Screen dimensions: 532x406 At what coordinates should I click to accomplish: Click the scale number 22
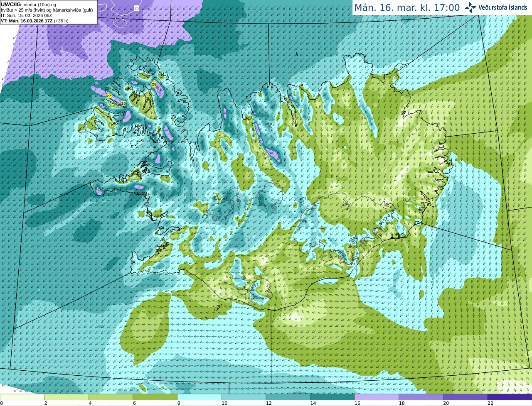pyautogui.click(x=490, y=403)
